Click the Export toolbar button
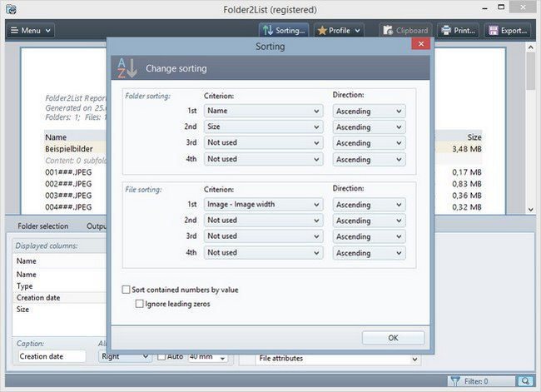 tap(508, 30)
